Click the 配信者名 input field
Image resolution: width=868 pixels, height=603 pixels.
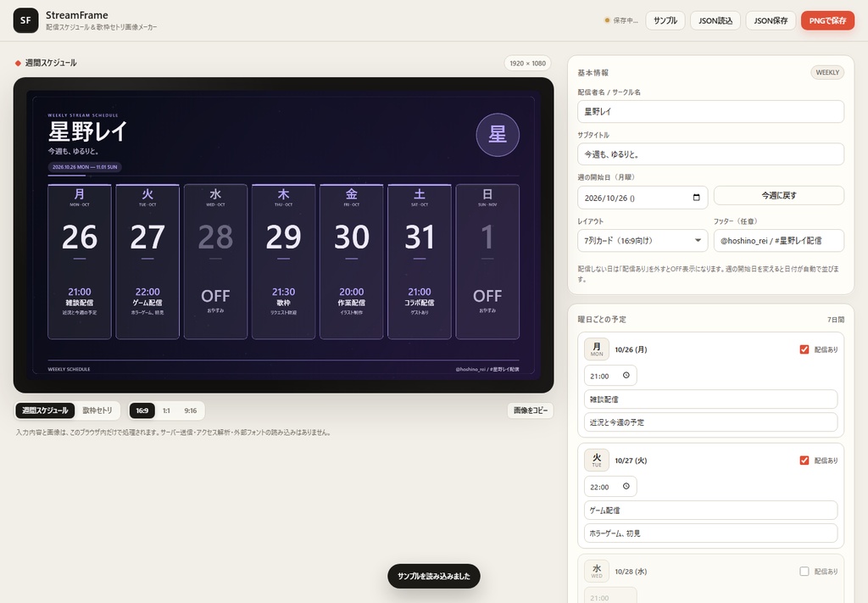(x=711, y=111)
